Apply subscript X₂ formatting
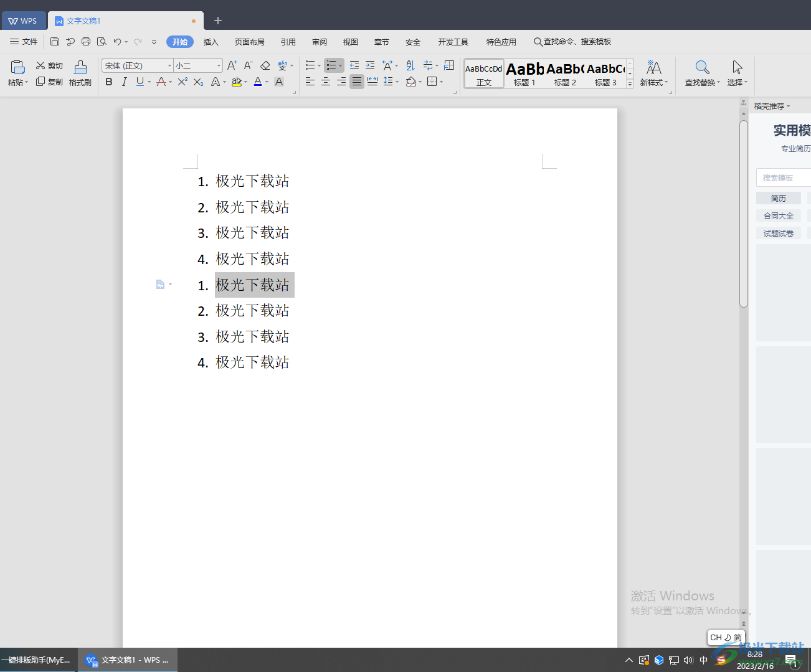This screenshot has width=811, height=672. pos(199,82)
